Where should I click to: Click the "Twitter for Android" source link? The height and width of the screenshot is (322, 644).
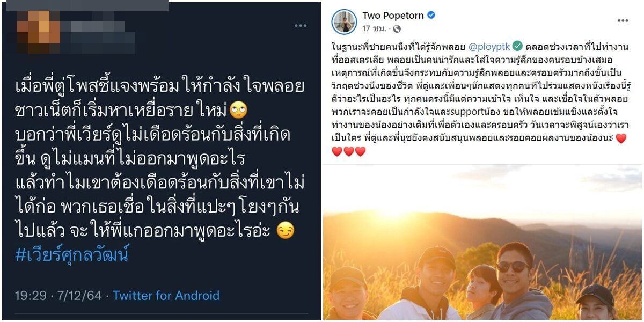pos(166,295)
